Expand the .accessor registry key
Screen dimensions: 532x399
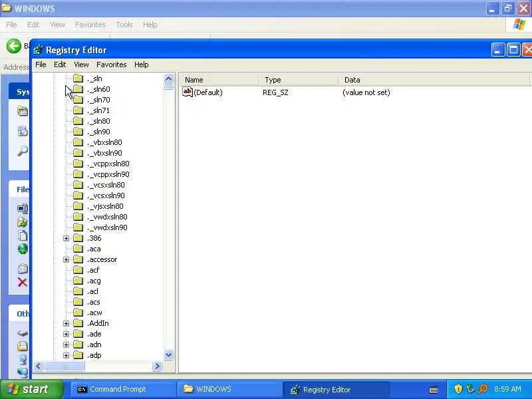tap(66, 259)
